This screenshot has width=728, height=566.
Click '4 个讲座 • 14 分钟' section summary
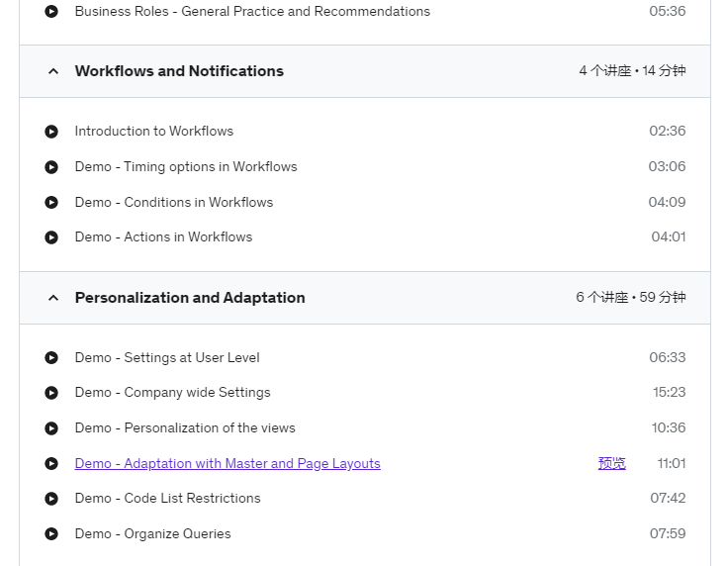(x=632, y=70)
